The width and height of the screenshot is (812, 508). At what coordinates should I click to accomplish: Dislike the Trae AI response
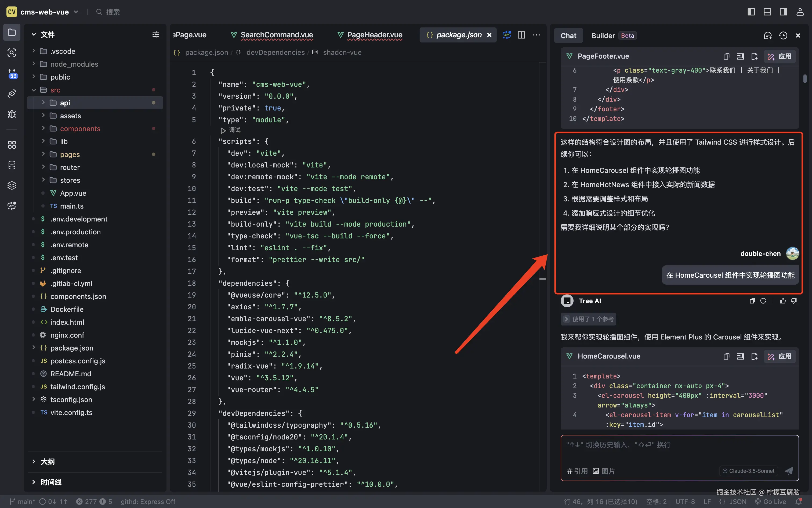(x=794, y=301)
